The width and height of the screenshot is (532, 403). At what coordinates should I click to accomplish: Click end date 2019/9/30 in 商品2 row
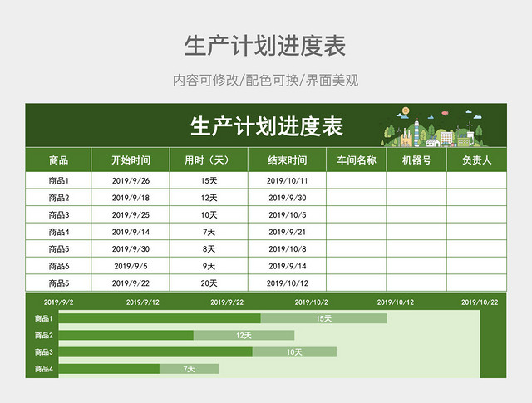click(287, 198)
